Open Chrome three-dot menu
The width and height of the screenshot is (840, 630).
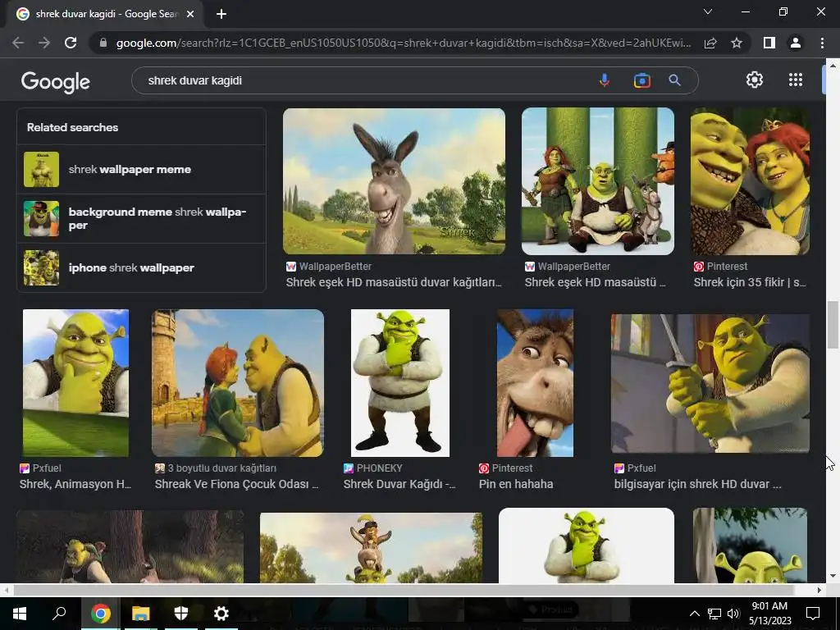click(x=822, y=43)
